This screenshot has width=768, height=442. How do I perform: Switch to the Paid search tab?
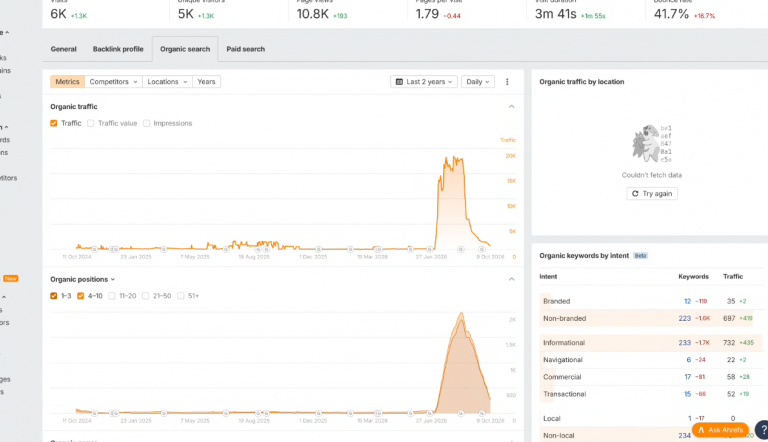pyautogui.click(x=245, y=49)
